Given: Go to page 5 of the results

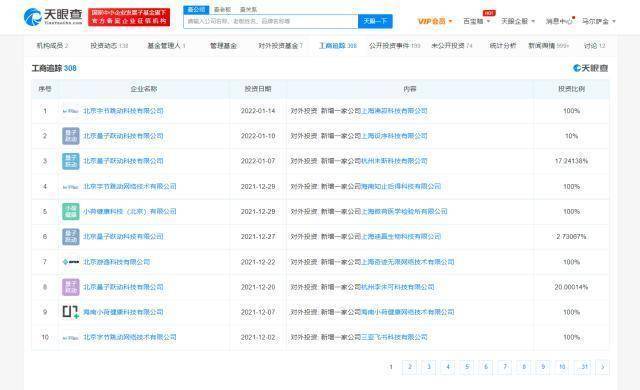Looking at the screenshot, I should [467, 367].
